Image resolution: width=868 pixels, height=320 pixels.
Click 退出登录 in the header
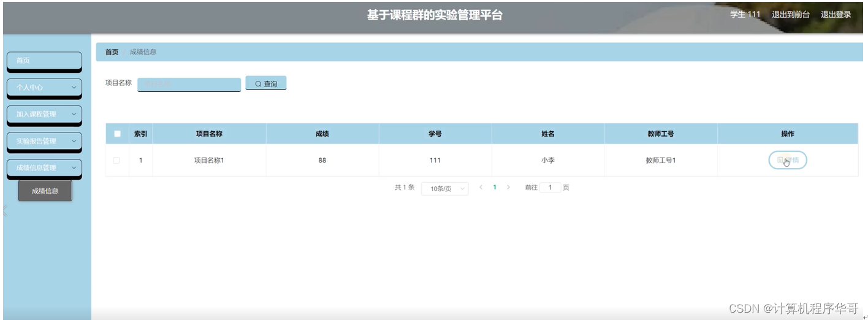(x=836, y=15)
